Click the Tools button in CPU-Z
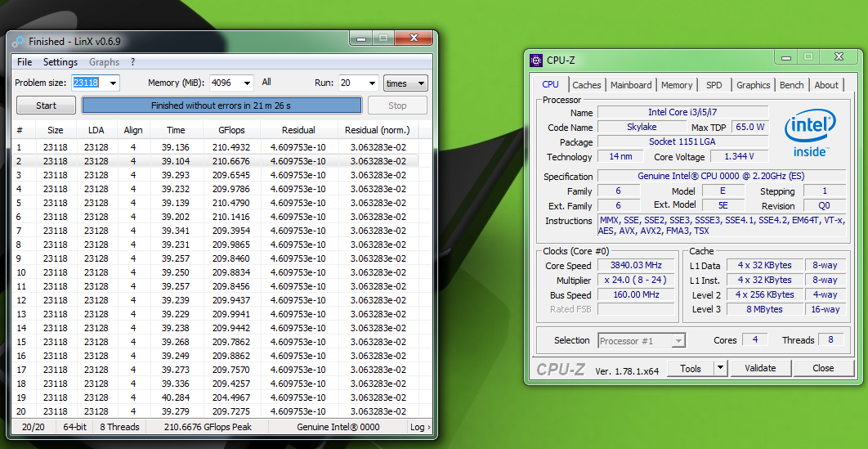 coord(691,368)
